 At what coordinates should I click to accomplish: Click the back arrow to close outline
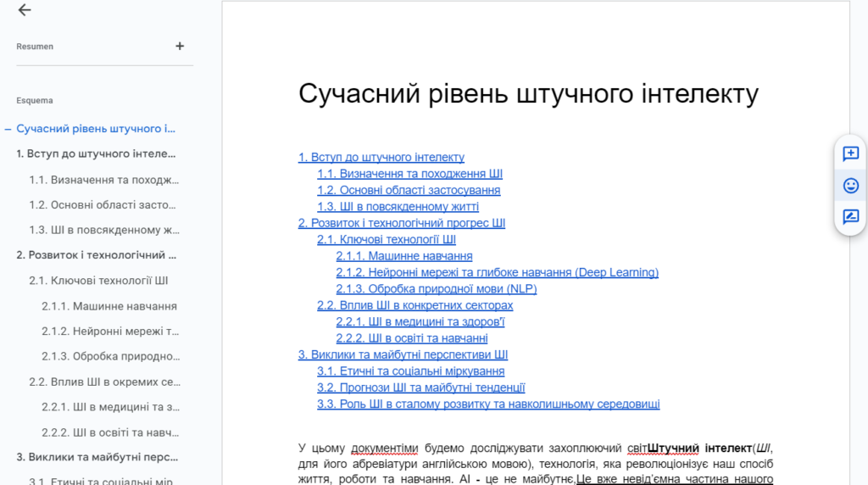click(x=25, y=10)
